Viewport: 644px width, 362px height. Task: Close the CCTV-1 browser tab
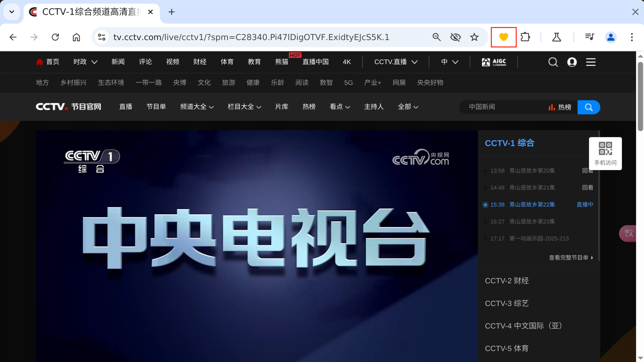(151, 12)
